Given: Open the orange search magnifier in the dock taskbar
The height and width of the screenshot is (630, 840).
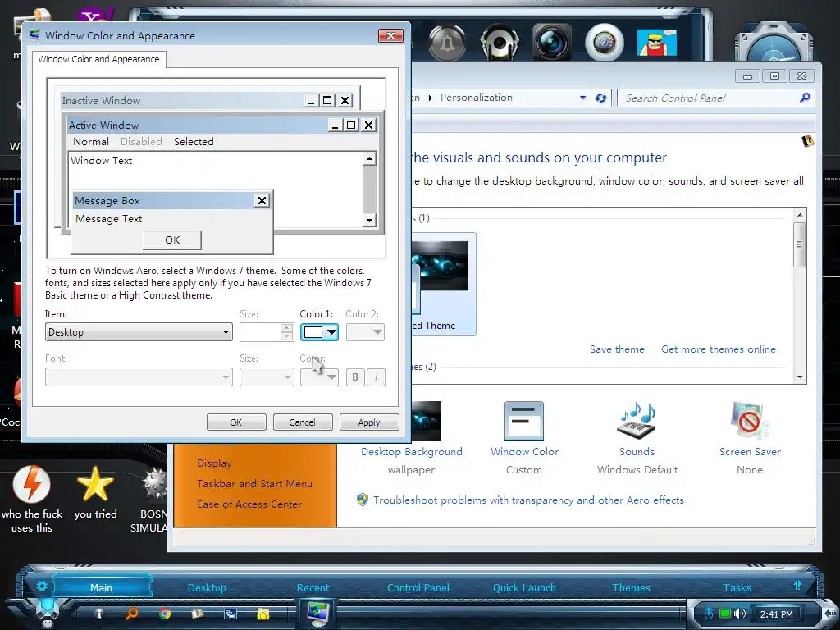Looking at the screenshot, I should pyautogui.click(x=132, y=614).
